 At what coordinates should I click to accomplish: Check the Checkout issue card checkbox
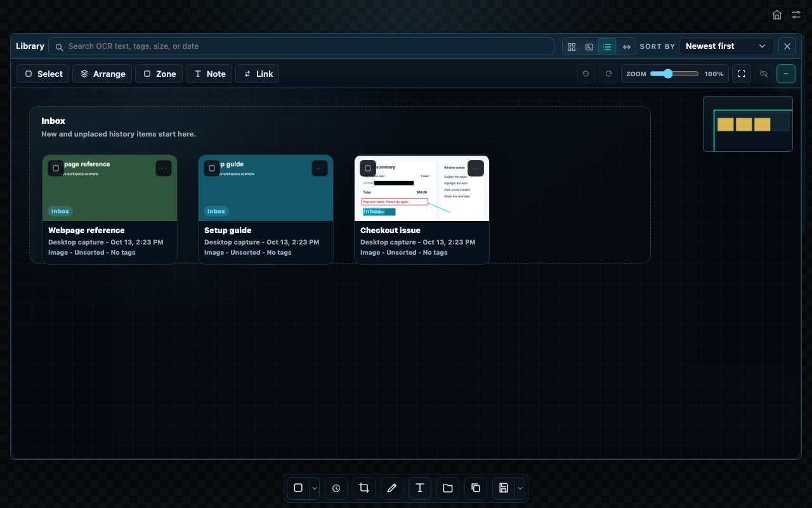(368, 168)
